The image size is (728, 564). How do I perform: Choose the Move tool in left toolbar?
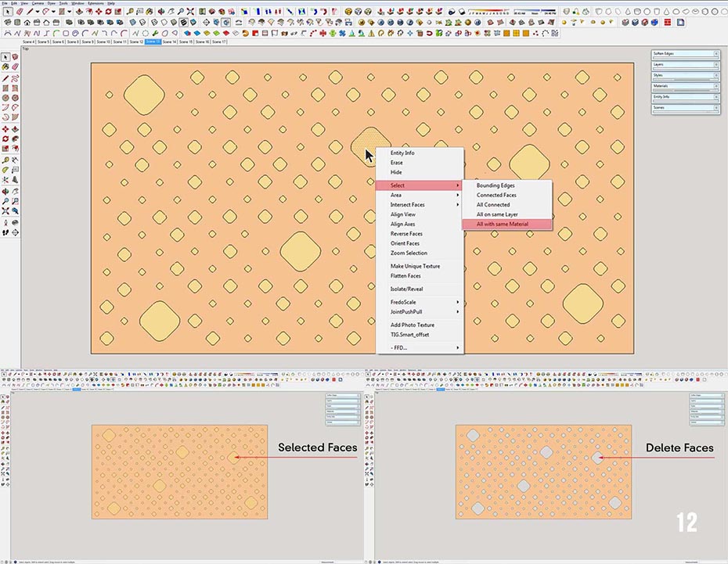[x=5, y=128]
